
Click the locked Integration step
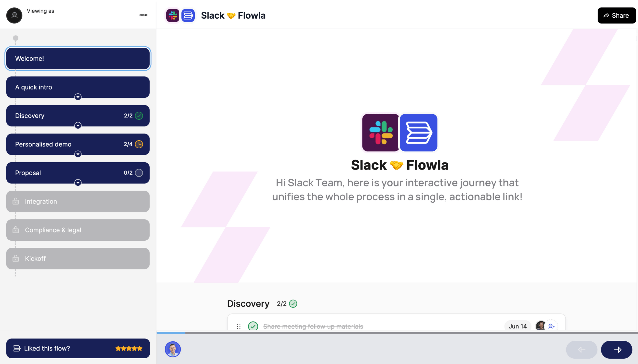[78, 202]
